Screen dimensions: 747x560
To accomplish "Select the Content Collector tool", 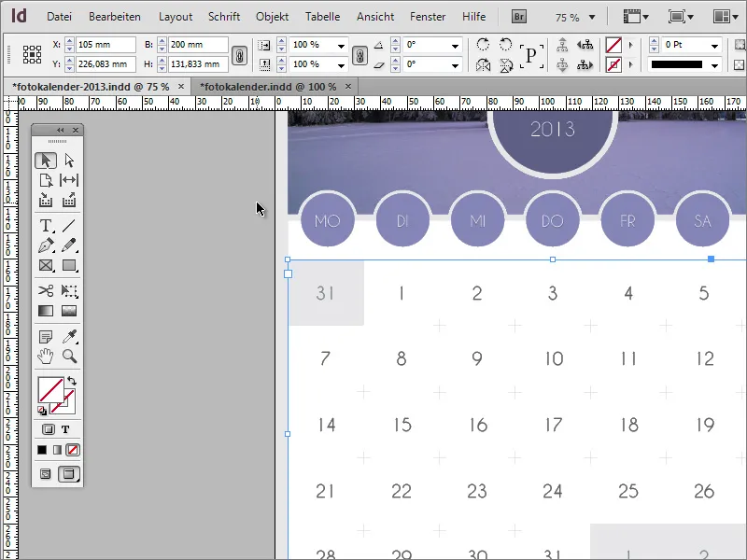I will [x=46, y=200].
